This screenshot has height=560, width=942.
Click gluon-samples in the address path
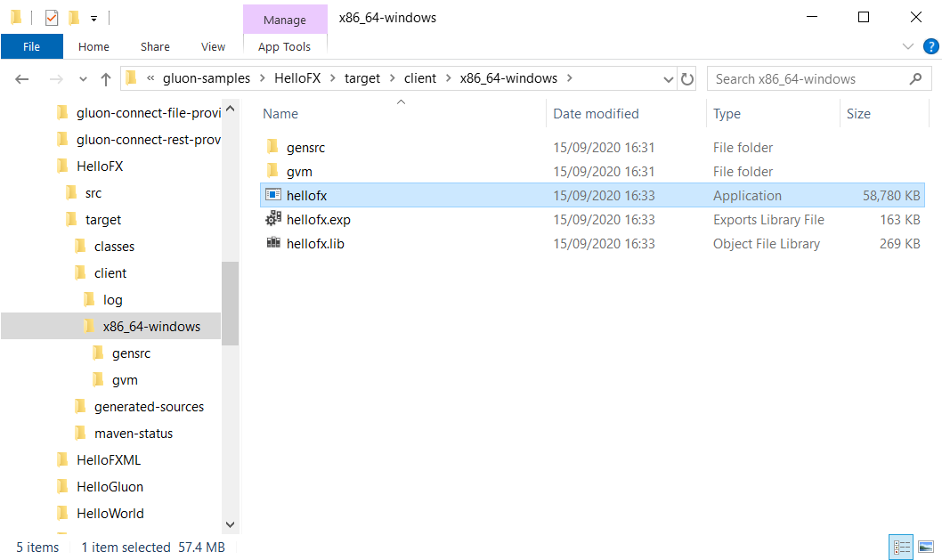click(207, 78)
